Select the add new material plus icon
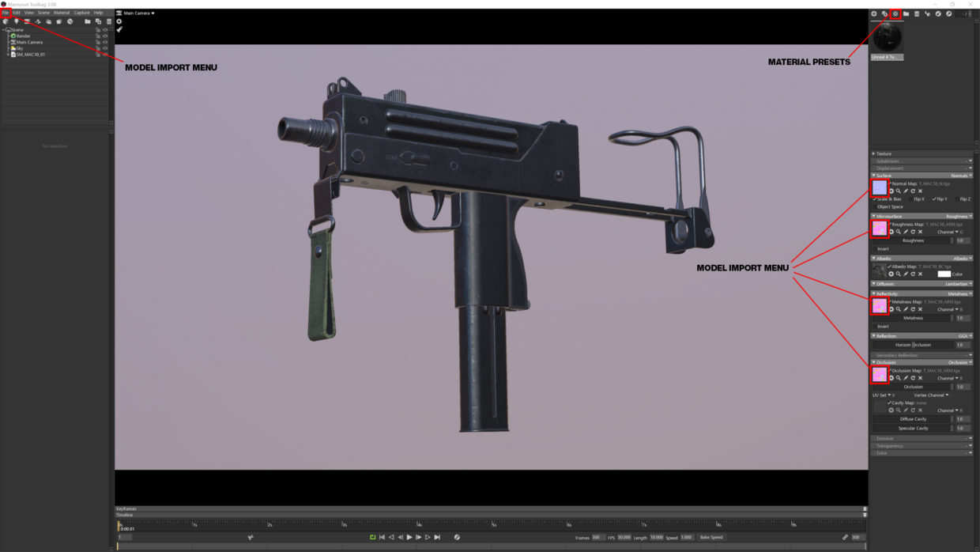This screenshot has width=980, height=552. [873, 13]
